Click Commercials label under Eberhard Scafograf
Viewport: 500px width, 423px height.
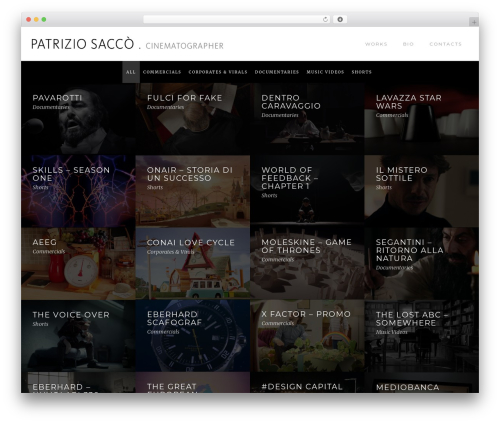163,332
